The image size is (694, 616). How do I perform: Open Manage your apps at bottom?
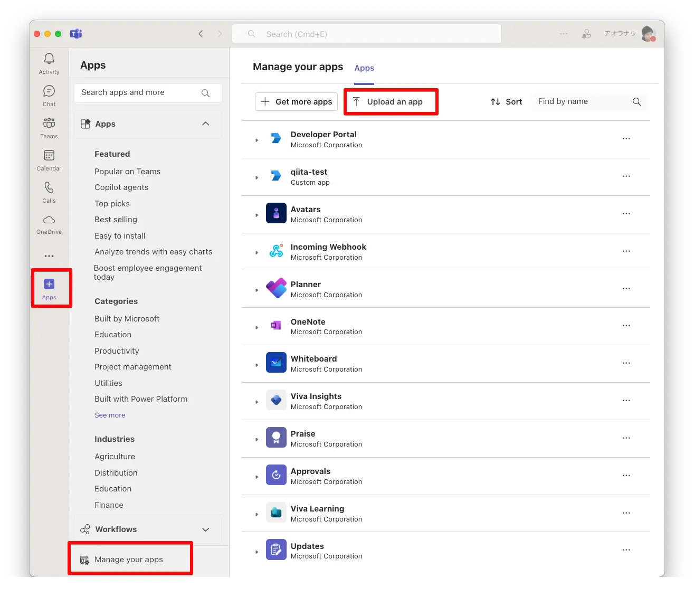pyautogui.click(x=129, y=560)
